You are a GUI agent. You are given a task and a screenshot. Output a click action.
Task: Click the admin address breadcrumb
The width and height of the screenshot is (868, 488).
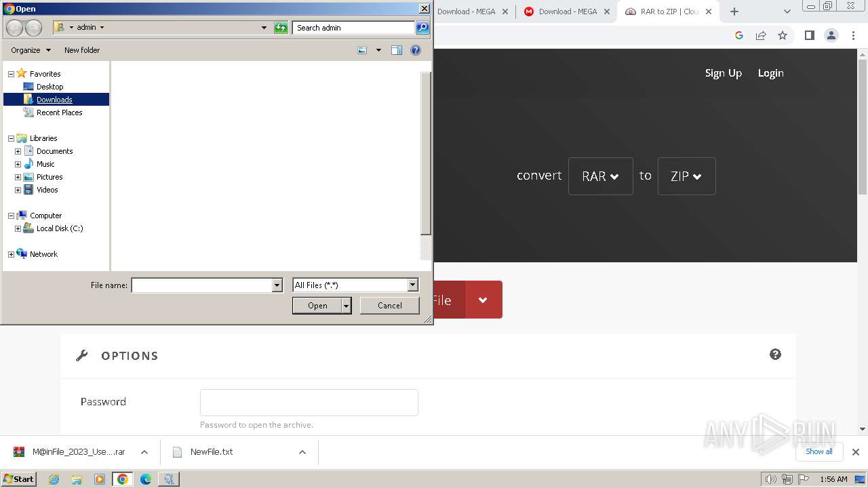(x=86, y=28)
